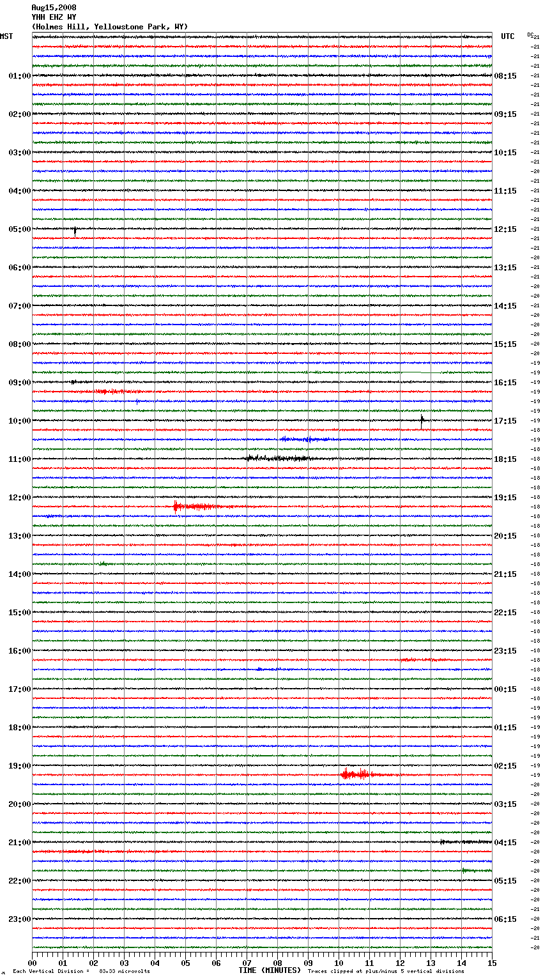The width and height of the screenshot is (543, 980).
Task: Click the black spike on the 05:00 trace
Action: [x=75, y=231]
